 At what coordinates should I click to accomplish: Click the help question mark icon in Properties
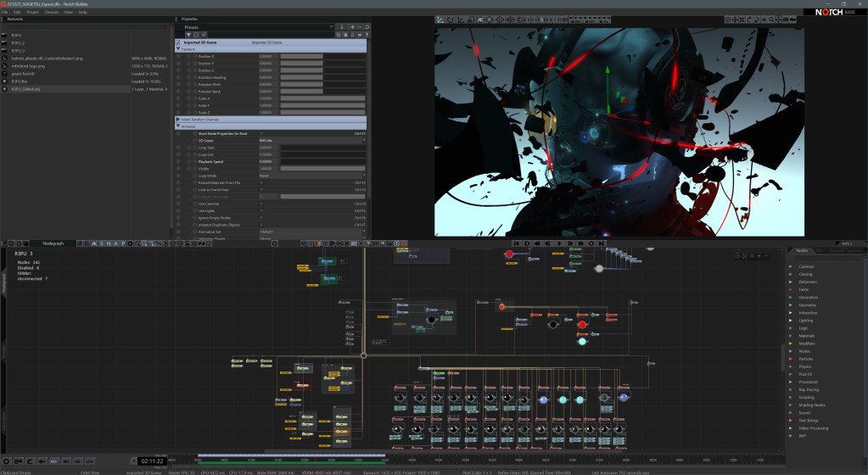(x=368, y=35)
